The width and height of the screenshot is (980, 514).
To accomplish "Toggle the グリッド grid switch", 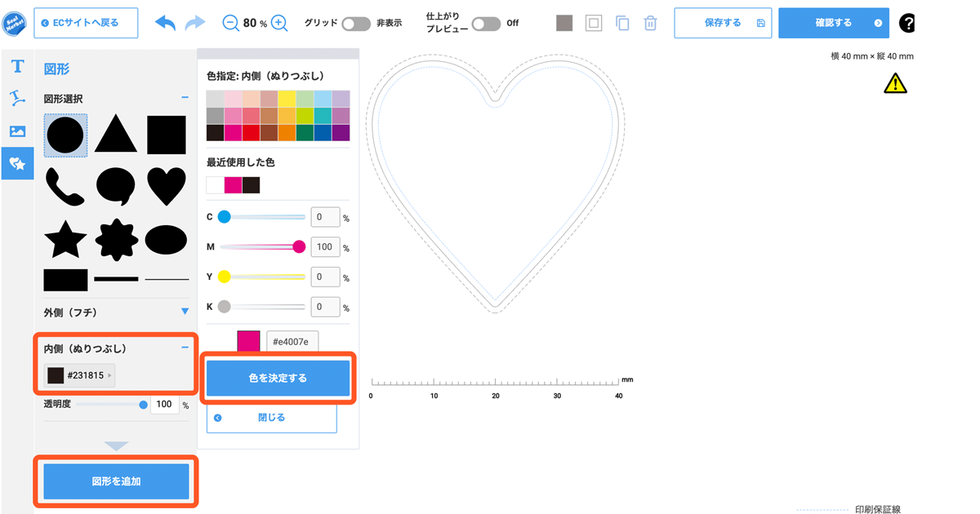I will (x=356, y=24).
